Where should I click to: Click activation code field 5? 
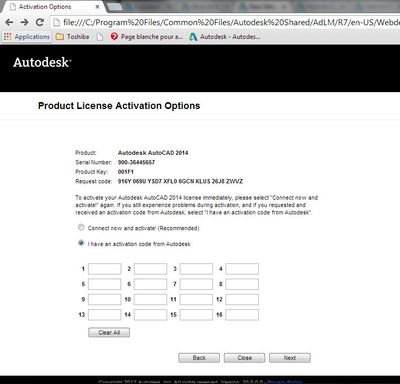coord(105,284)
